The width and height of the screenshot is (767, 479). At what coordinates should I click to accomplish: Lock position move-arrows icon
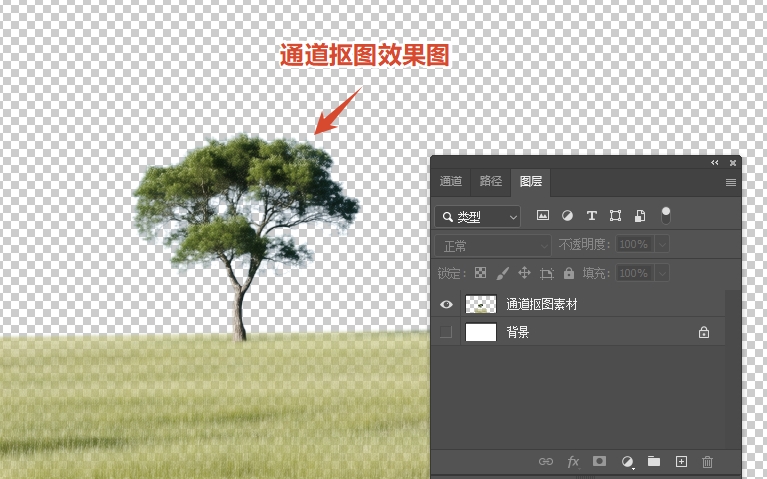click(x=524, y=273)
